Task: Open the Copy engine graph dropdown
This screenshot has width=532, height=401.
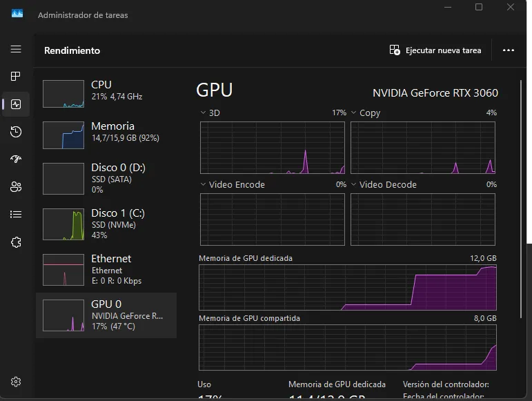Action: click(353, 113)
